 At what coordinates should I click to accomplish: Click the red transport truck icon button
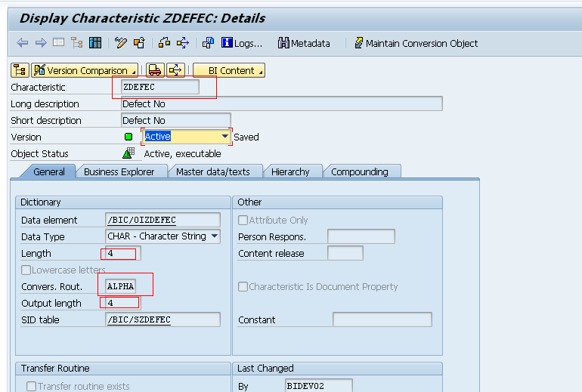[155, 70]
